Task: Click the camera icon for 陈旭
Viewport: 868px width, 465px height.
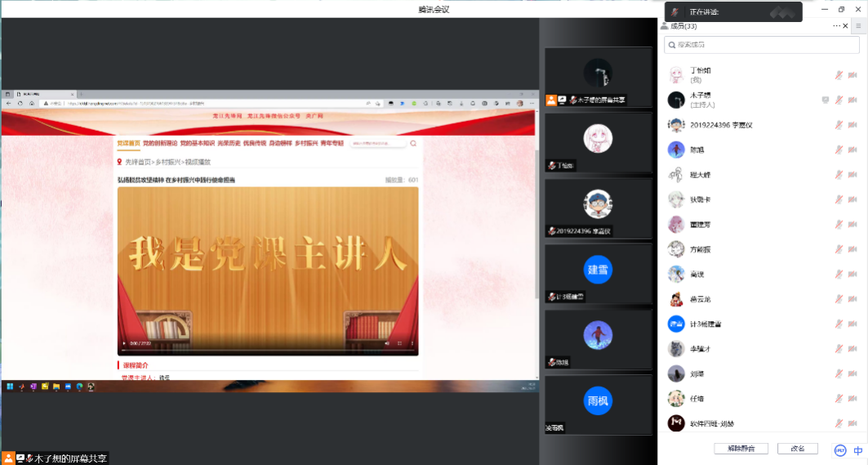Action: click(852, 150)
